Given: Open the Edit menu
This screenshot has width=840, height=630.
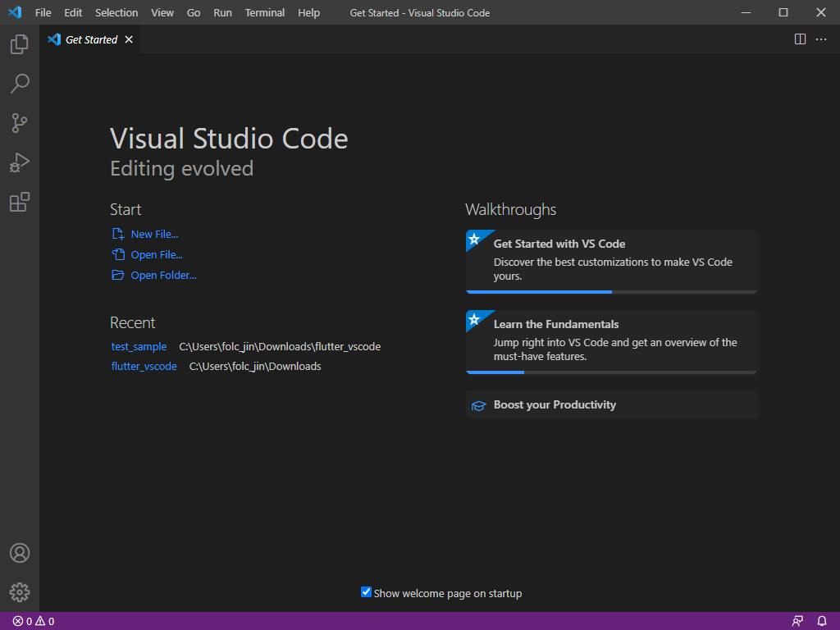Looking at the screenshot, I should click(73, 12).
